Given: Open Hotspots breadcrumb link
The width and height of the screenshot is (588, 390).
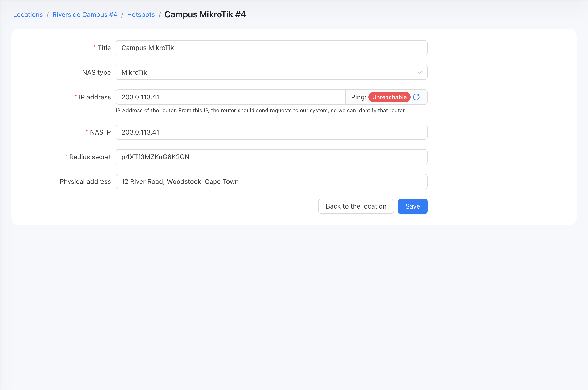Looking at the screenshot, I should coord(141,15).
